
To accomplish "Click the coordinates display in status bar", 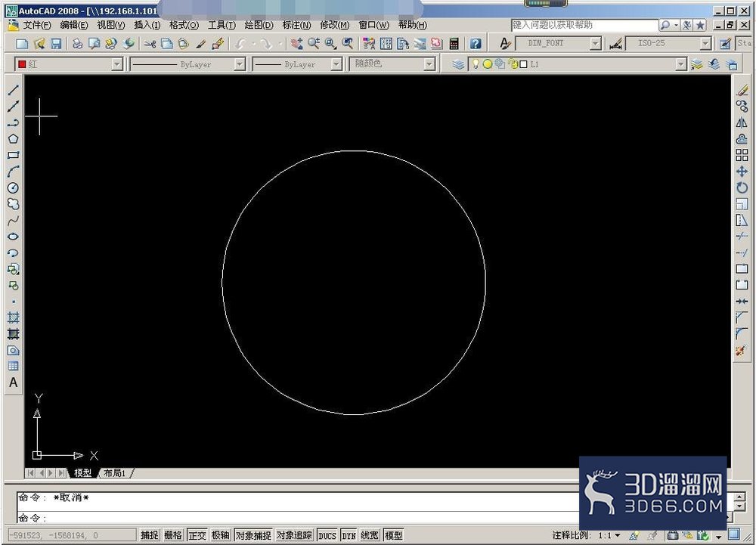I will [71, 535].
